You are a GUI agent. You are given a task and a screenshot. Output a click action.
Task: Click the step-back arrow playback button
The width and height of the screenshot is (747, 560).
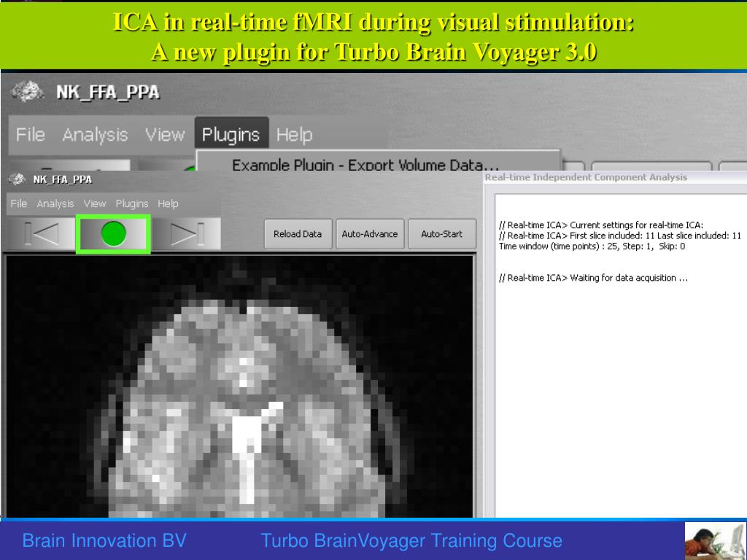click(42, 234)
